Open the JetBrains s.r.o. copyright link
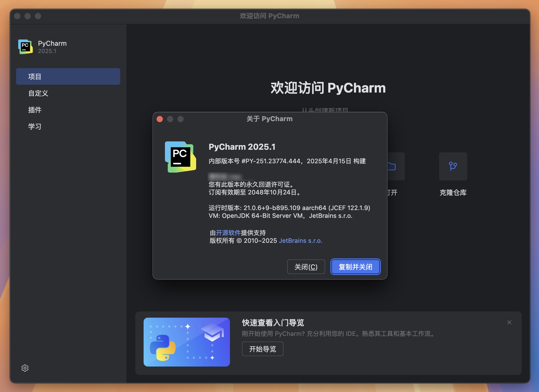The height and width of the screenshot is (392, 539). click(300, 241)
